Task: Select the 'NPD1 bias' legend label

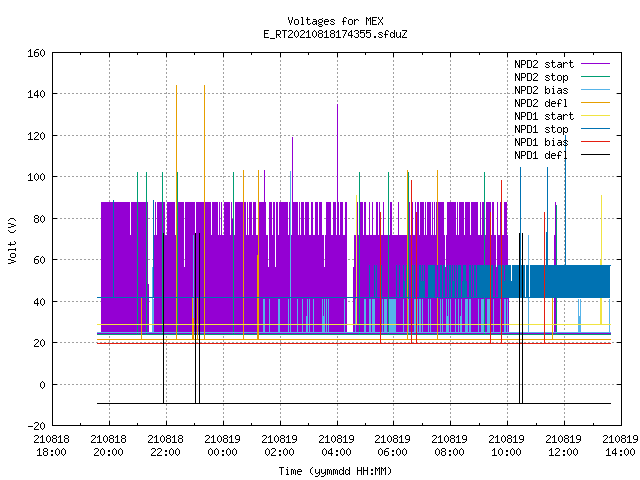Action: coord(541,142)
